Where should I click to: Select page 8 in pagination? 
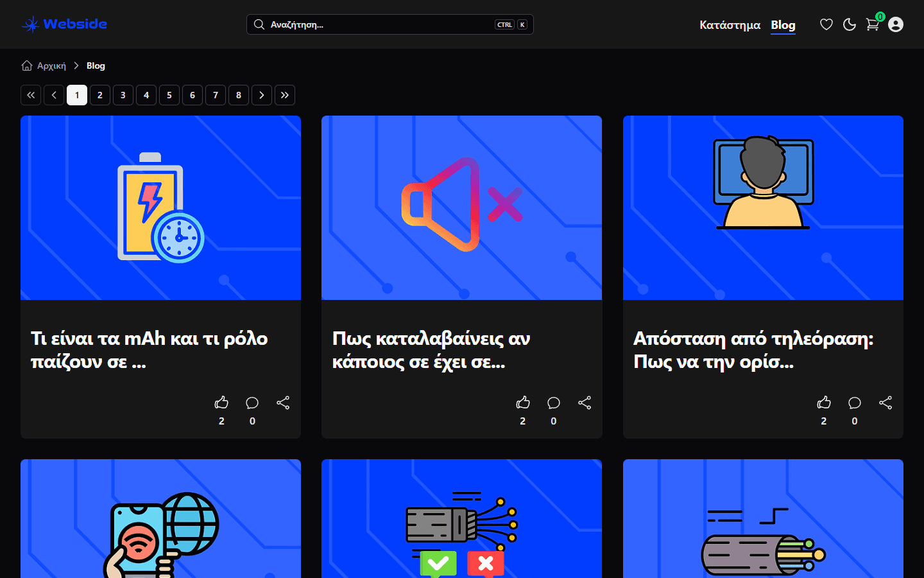239,95
